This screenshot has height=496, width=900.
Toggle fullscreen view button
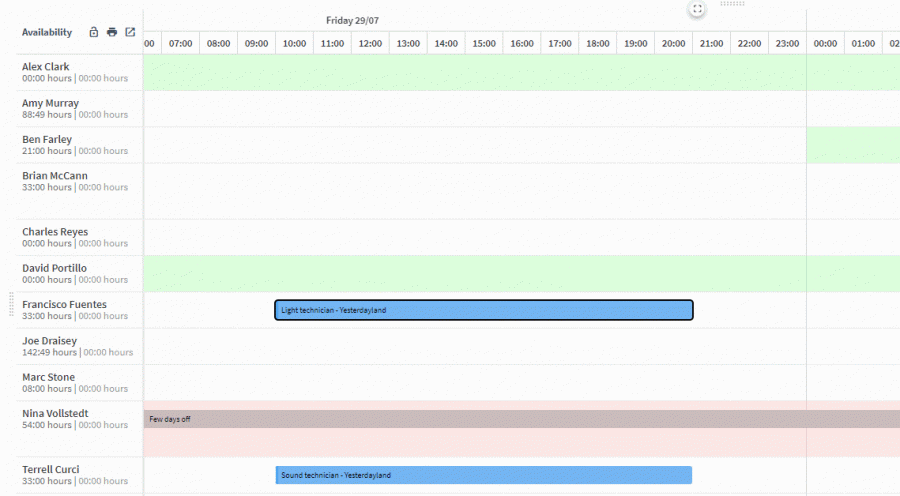coord(697,9)
